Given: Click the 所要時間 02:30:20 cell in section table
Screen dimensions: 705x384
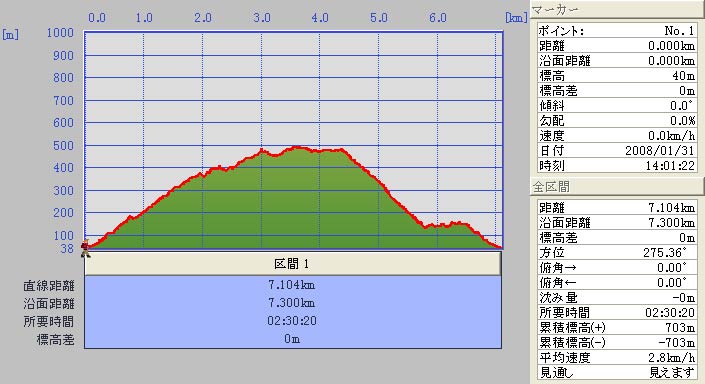Looking at the screenshot, I should tap(292, 321).
